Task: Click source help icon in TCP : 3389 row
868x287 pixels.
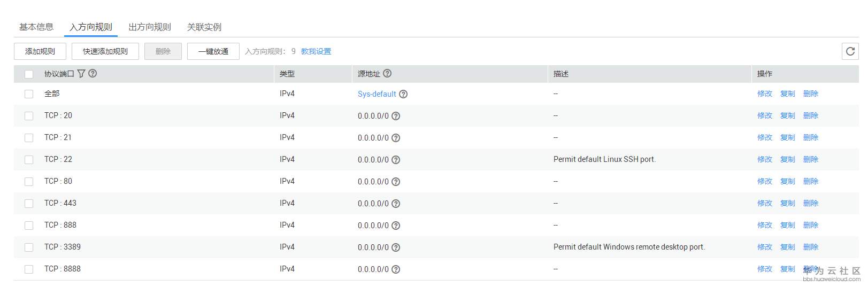Action: tap(396, 247)
